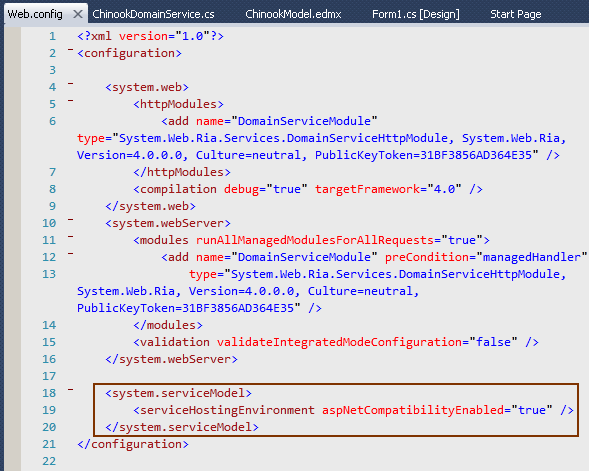
Task: Click the opening <configuration> tag
Action: 129,53
